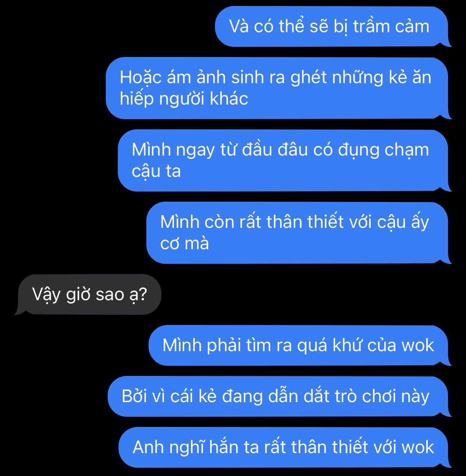Click 'cậu ta' text in third bubble
466x476 pixels.
click(x=156, y=171)
